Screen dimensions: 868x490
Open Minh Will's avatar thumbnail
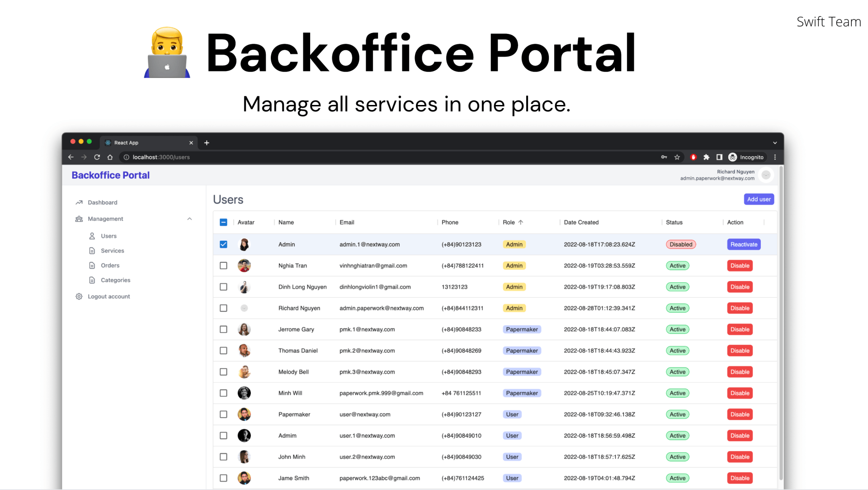pos(244,393)
